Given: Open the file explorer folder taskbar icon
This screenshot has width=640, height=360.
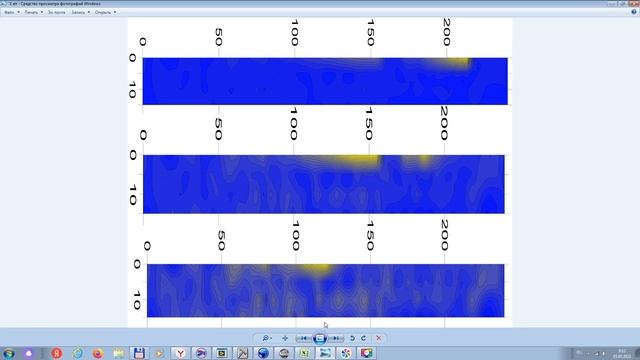Looking at the screenshot, I should click(x=119, y=353).
